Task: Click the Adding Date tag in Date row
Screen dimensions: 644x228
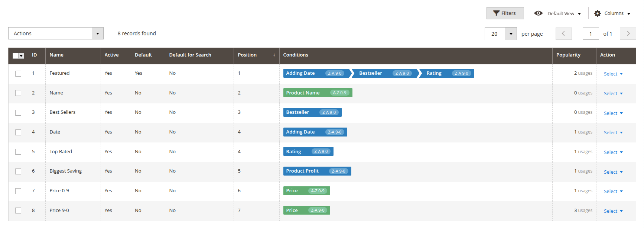Action: [315, 132]
